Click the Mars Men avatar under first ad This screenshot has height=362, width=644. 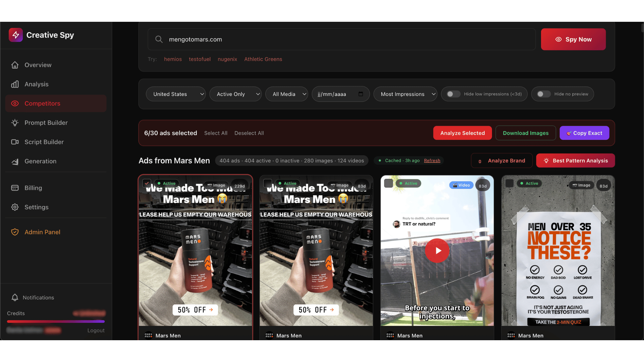[148, 336]
